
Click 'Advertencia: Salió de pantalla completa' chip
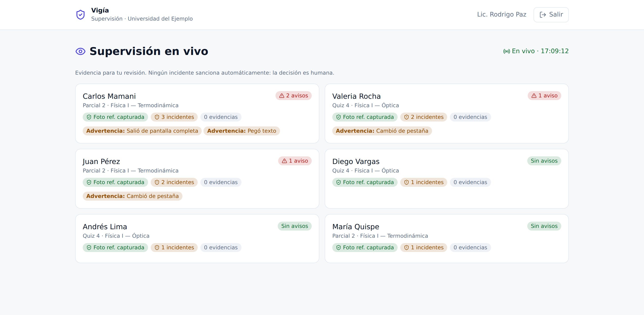[x=142, y=131]
